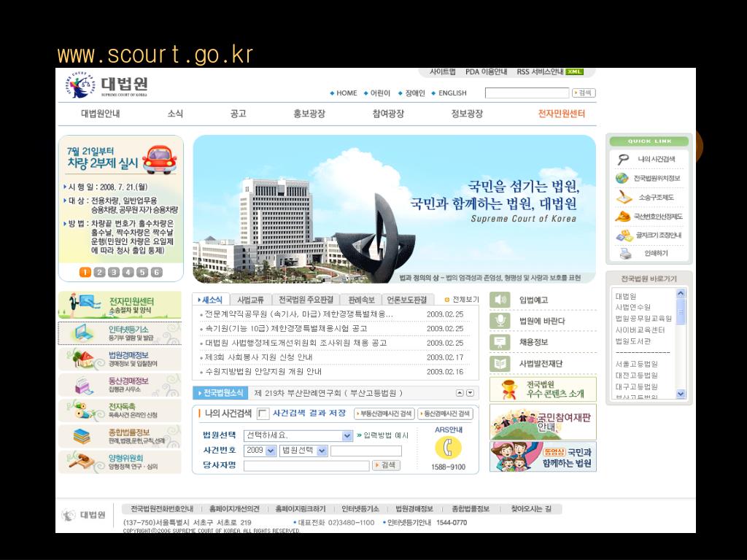Click the 법원에 바란다 microphone icon

pos(500,321)
